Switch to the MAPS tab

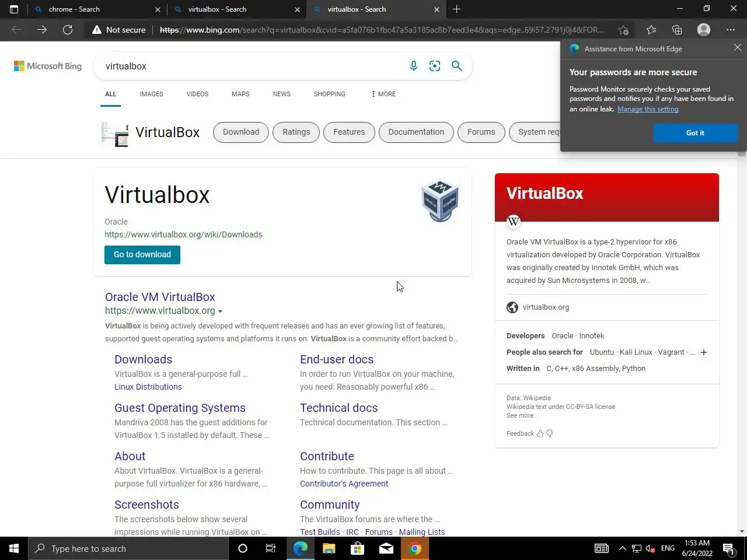(240, 94)
